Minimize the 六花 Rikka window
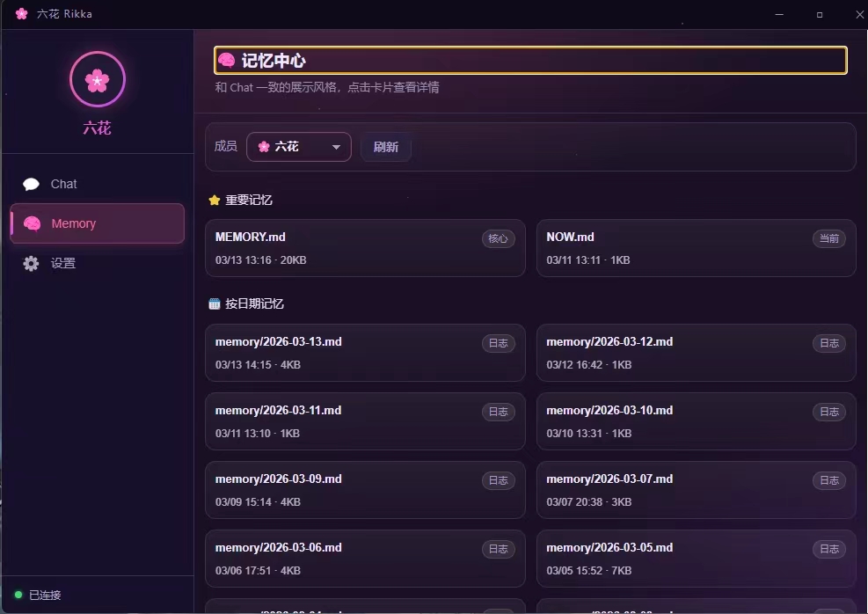This screenshot has width=868, height=614. (x=778, y=14)
